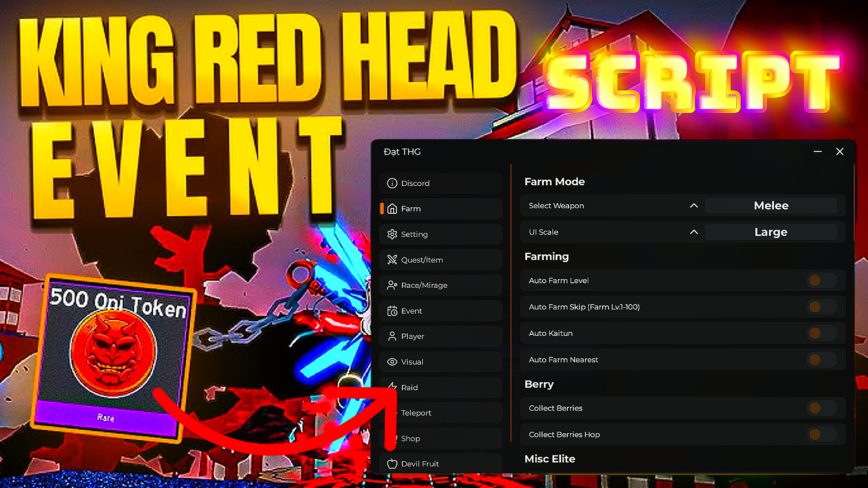Expand the UI Scale chevron
This screenshot has height=488, width=868.
click(x=693, y=232)
